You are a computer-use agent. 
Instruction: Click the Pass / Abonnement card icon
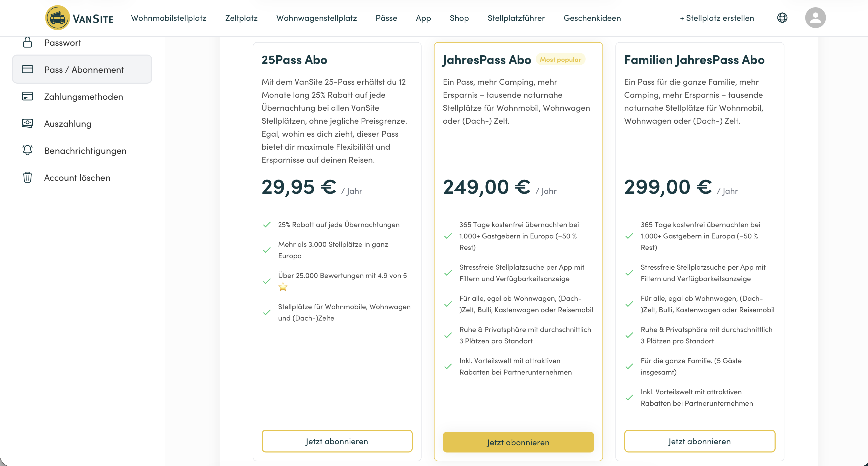tap(27, 69)
